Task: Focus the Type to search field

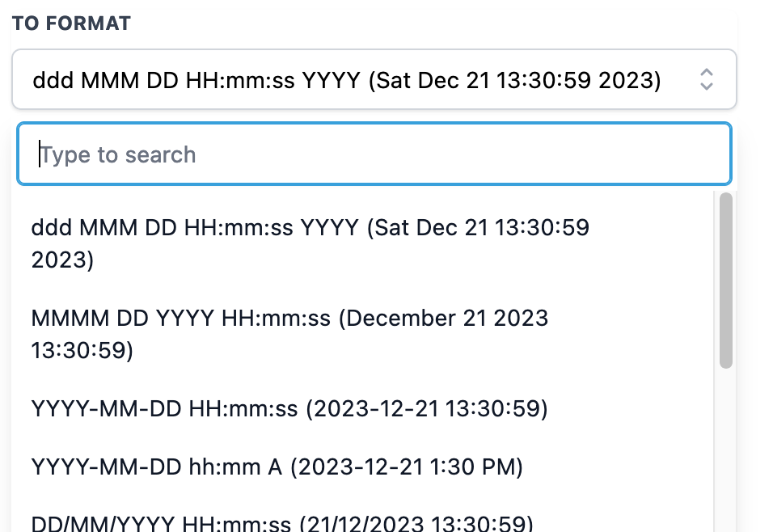Action: pyautogui.click(x=374, y=154)
